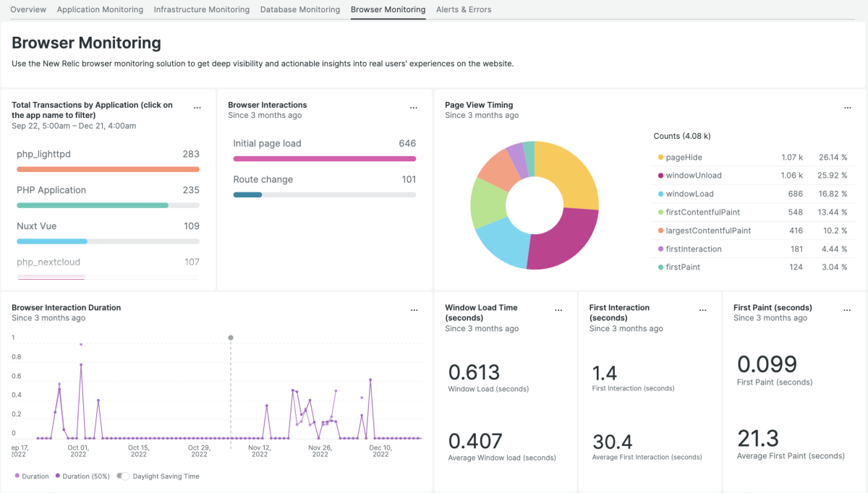This screenshot has height=493, width=868.
Task: Click the windowUnload legend entry
Action: (693, 176)
